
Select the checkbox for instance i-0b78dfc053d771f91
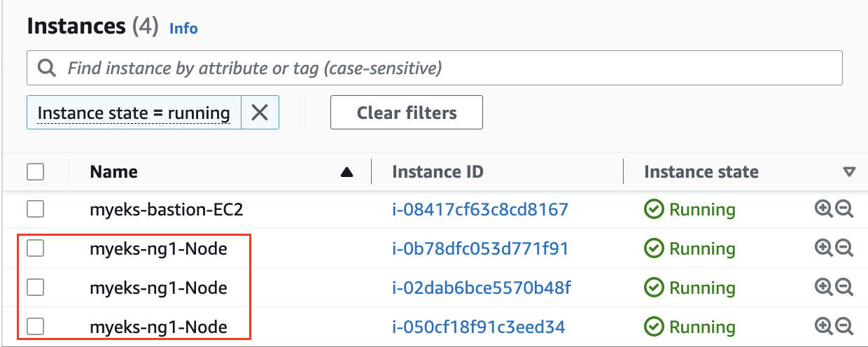click(35, 248)
